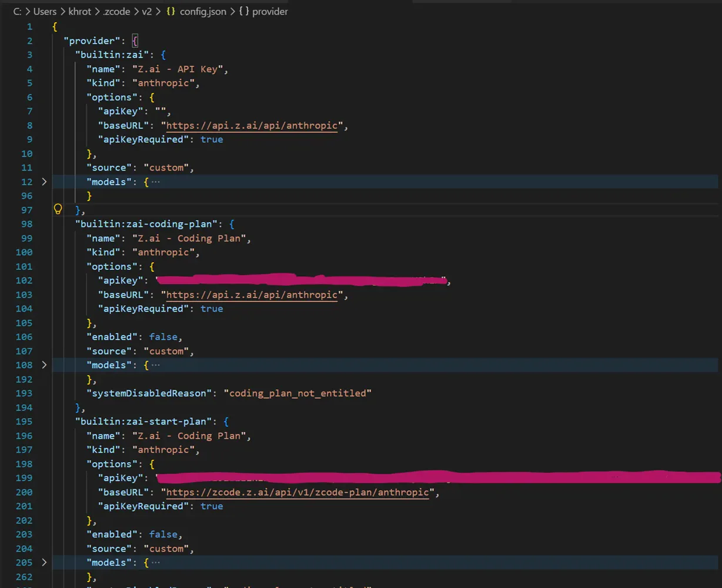Image resolution: width=722 pixels, height=588 pixels.
Task: Click the "options" key on line 198
Action: click(112, 464)
